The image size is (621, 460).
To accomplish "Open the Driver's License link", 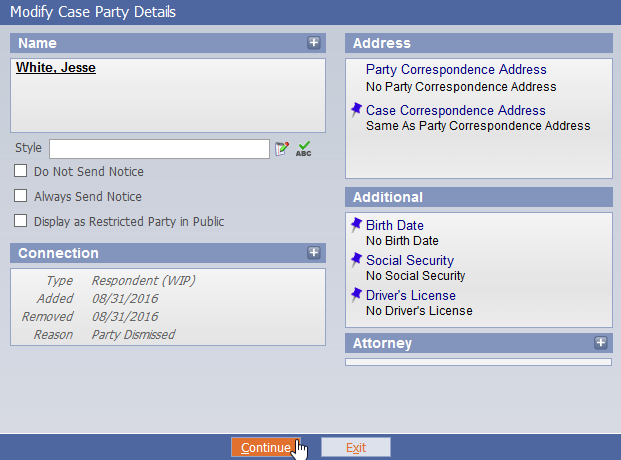I will (411, 296).
